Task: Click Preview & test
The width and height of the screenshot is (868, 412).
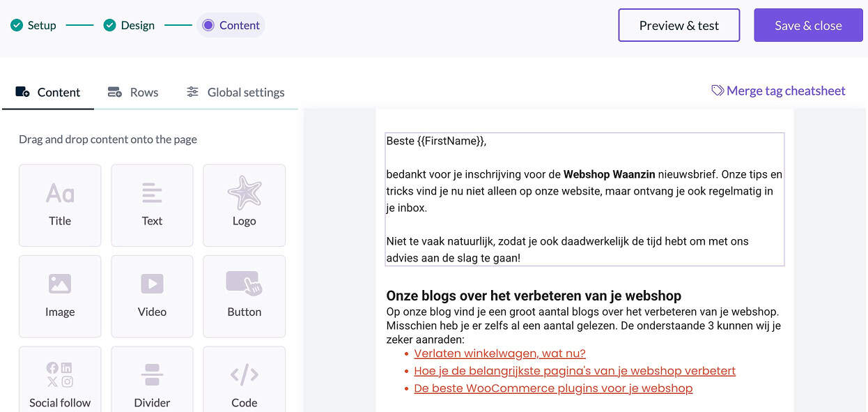Action: coord(679,24)
